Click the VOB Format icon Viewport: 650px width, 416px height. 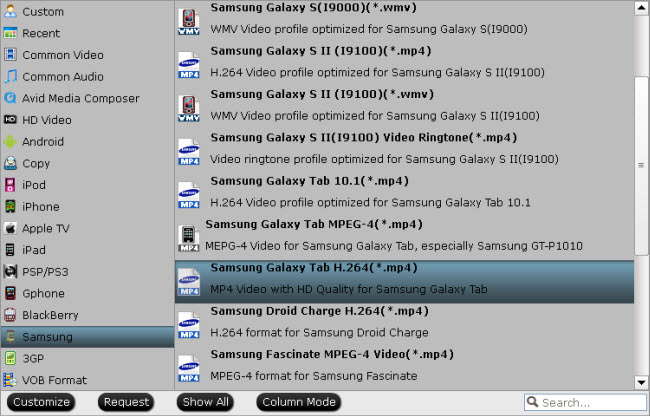coord(10,380)
